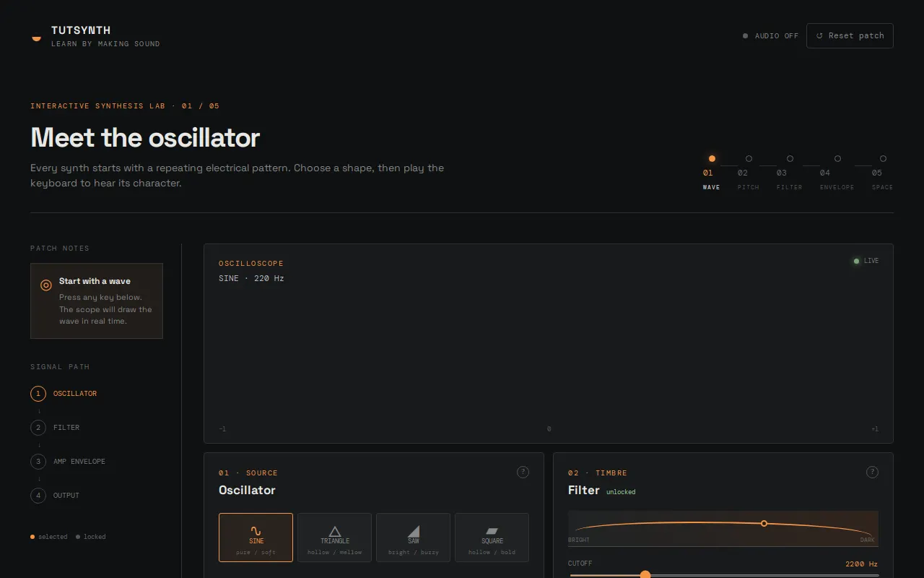Open help for the Oscillator source panel
This screenshot has height=578, width=924.
[523, 472]
